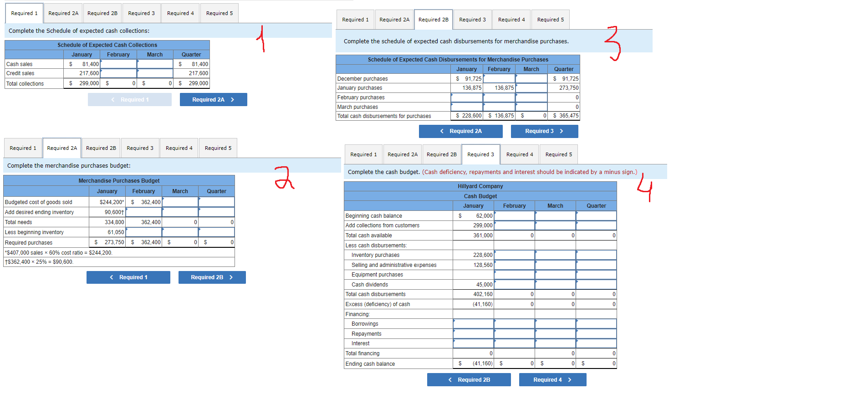Click 'Schedule of Expected Cash Collections' table header
The height and width of the screenshot is (394, 868).
click(107, 45)
